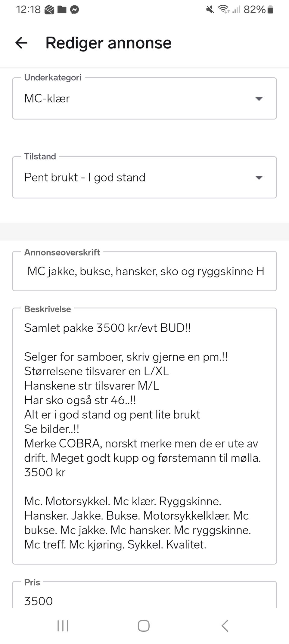Open the Underkategori dropdown arrow

[x=259, y=99]
